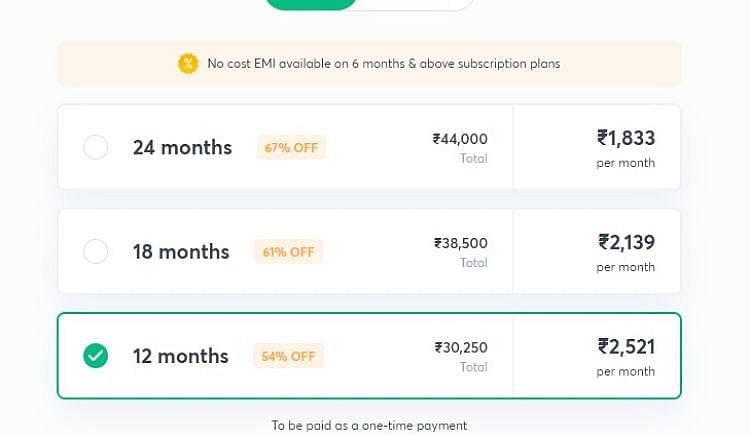Click the yellow percent discount icon
This screenshot has width=750, height=435.
[188, 64]
